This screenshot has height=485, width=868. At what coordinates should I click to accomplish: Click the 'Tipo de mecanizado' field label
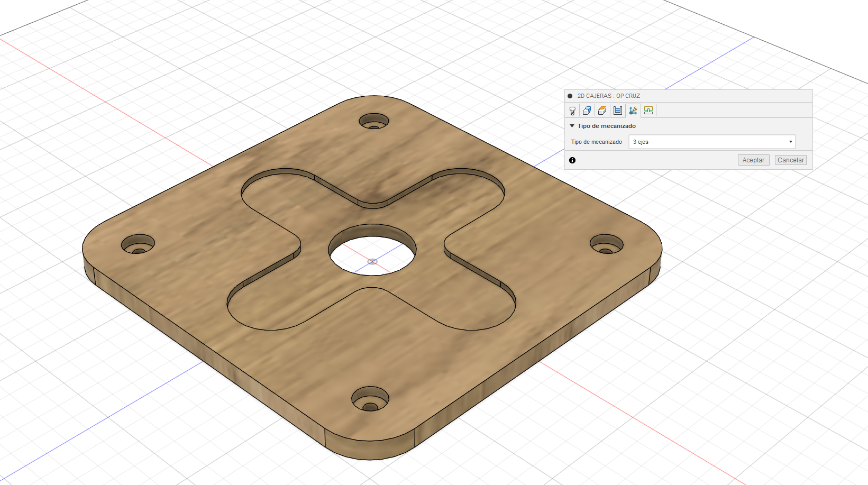click(597, 142)
